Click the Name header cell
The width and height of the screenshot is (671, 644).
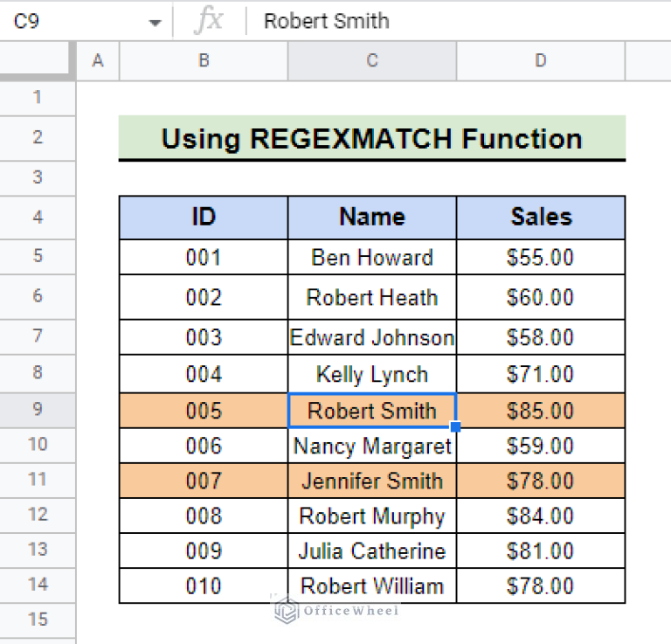pyautogui.click(x=372, y=217)
